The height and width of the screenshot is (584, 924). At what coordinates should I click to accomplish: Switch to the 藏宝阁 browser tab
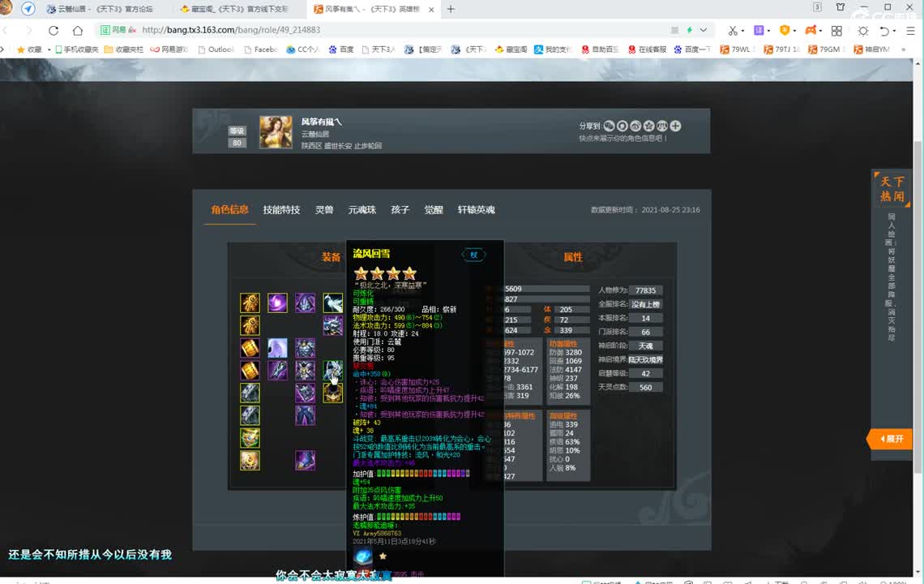[x=235, y=11]
